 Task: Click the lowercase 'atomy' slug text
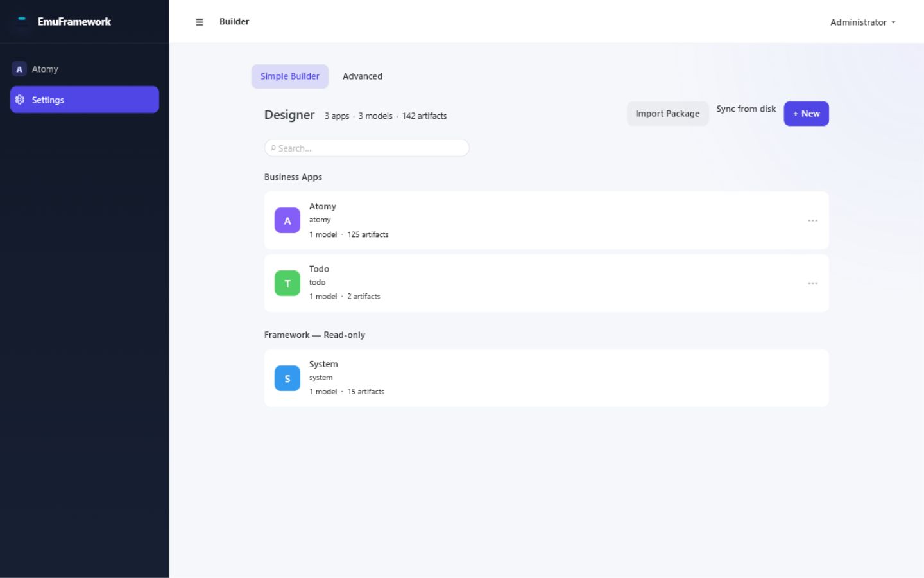pyautogui.click(x=320, y=220)
